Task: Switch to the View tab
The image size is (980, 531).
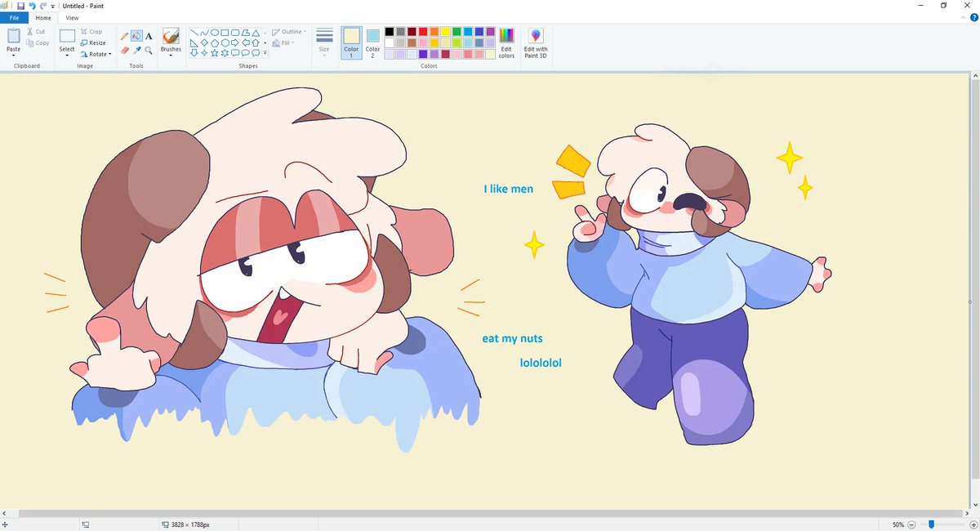Action: [x=73, y=17]
